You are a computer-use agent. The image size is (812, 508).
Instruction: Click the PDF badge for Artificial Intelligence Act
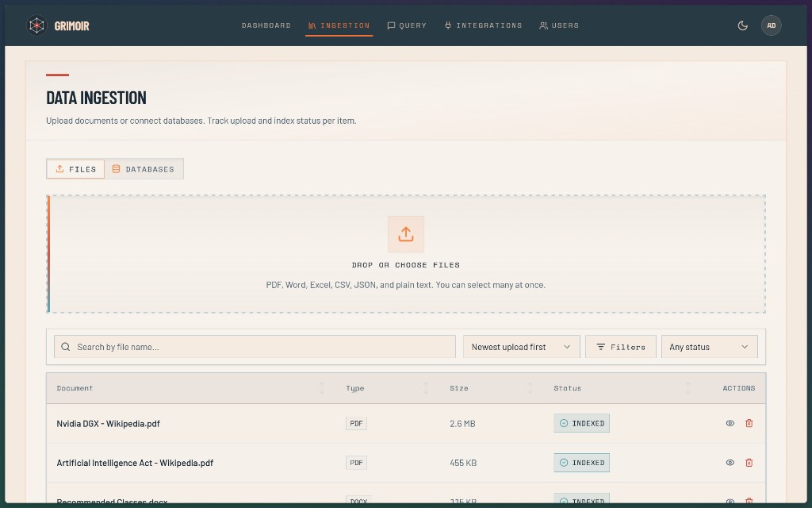[x=356, y=463]
